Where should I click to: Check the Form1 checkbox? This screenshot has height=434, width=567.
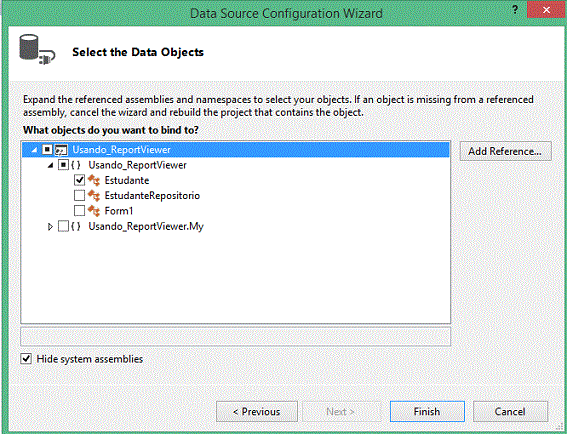pos(79,210)
